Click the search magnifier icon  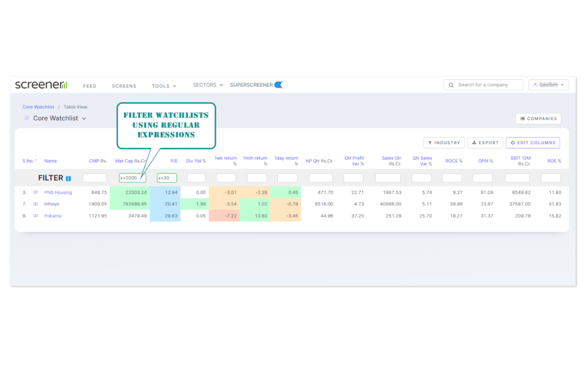pyautogui.click(x=451, y=85)
